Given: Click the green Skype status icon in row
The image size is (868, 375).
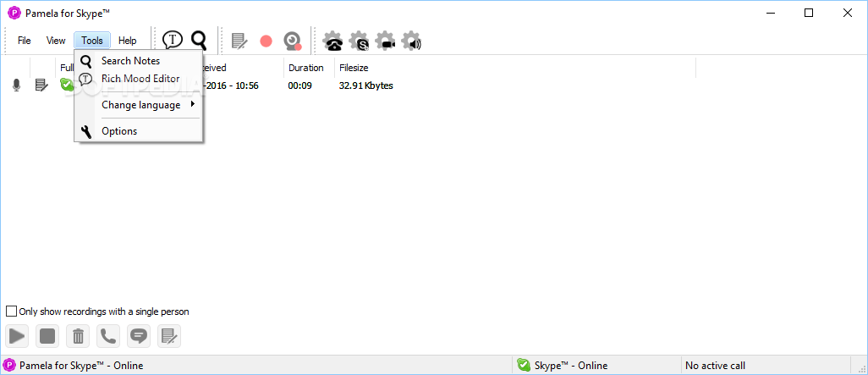Looking at the screenshot, I should point(67,85).
